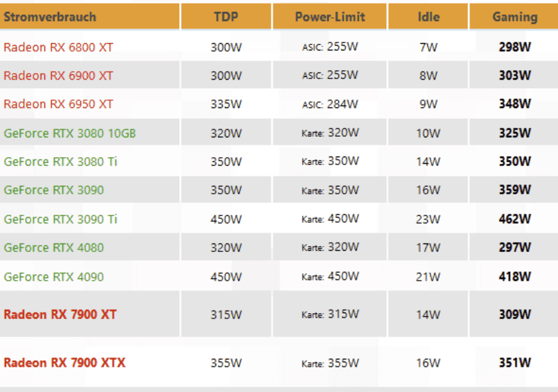Open the Radeon RX 7900 XTX link
Image resolution: width=558 pixels, height=392 pixels.
point(64,363)
